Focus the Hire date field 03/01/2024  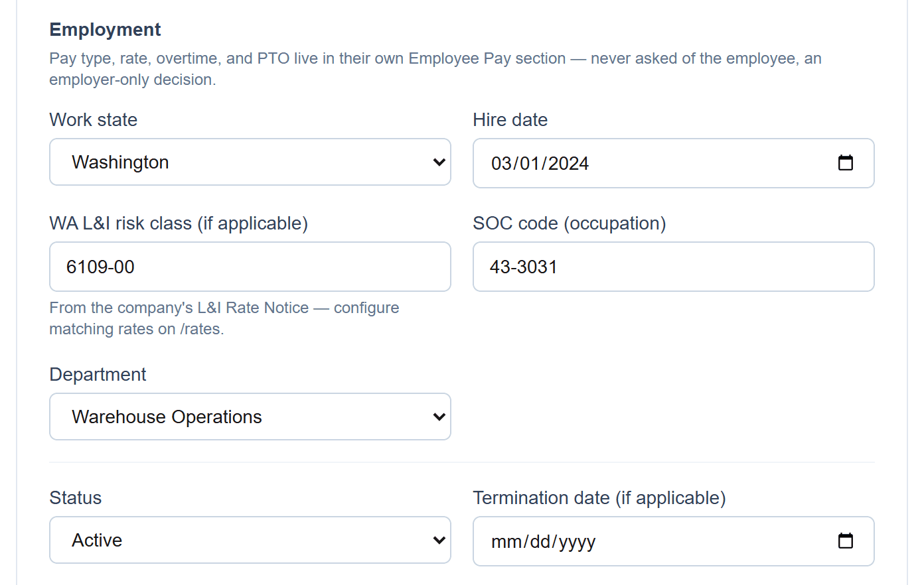click(x=674, y=163)
